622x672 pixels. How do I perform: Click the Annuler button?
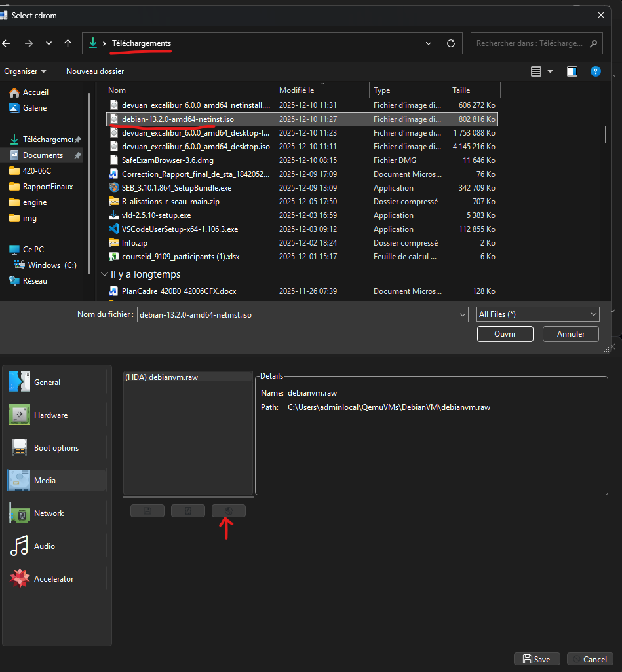pos(570,334)
